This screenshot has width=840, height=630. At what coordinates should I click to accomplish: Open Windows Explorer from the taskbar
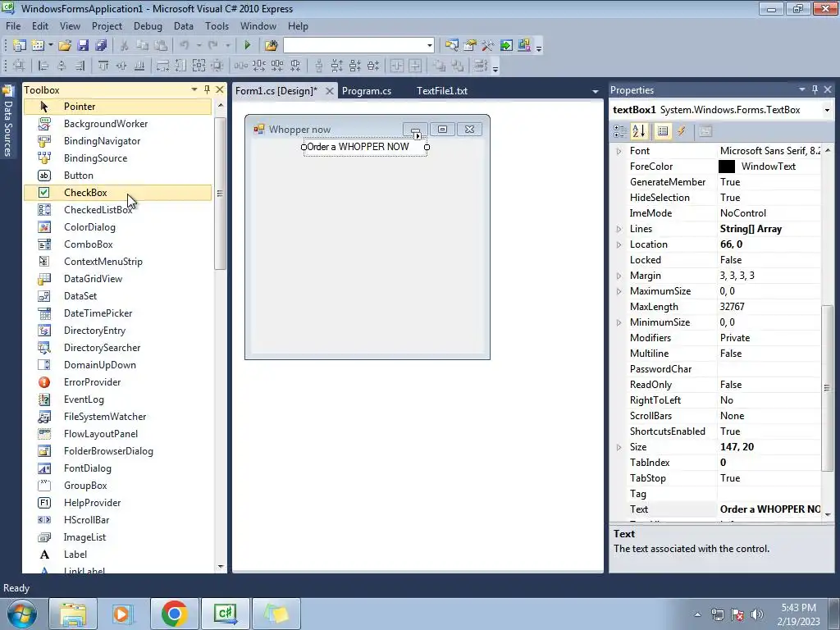coord(73,614)
